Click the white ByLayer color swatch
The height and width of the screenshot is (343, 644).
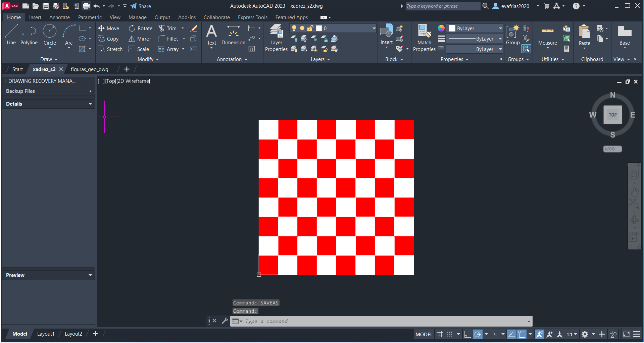click(452, 28)
